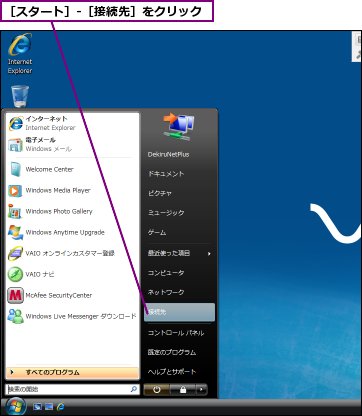The width and height of the screenshot is (362, 416).
Task: Launch Windows Media Player
Action: (x=72, y=191)
